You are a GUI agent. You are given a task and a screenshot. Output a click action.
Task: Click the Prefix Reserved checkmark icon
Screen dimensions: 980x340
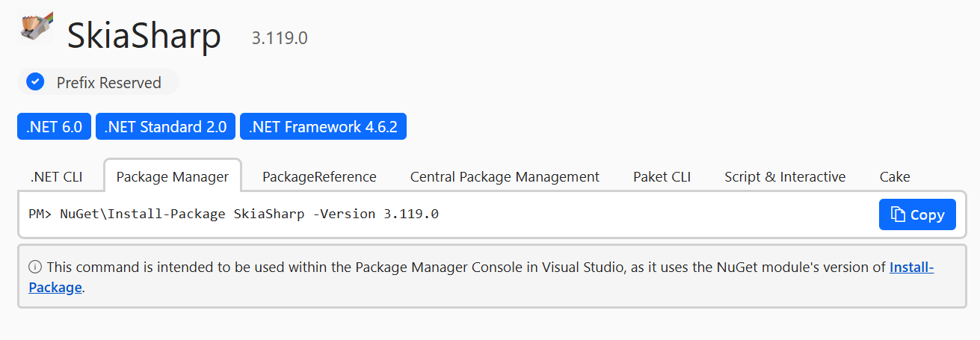coord(35,82)
